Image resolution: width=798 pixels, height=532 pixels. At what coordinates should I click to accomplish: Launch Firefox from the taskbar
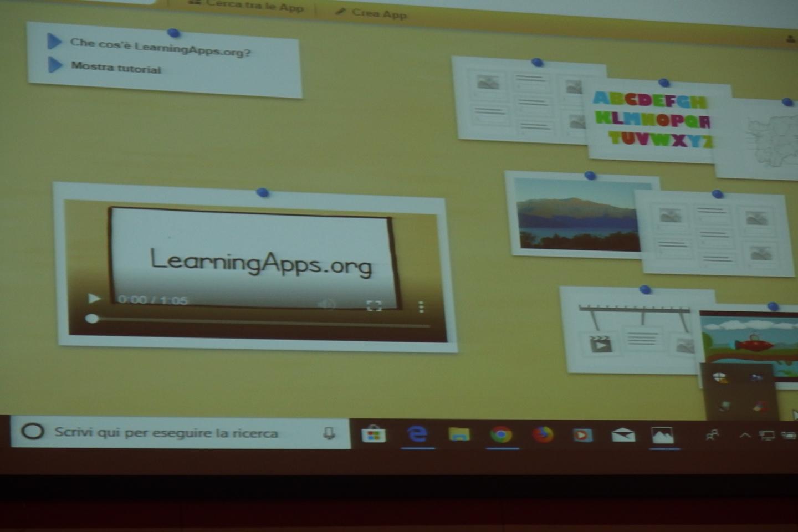click(x=543, y=434)
